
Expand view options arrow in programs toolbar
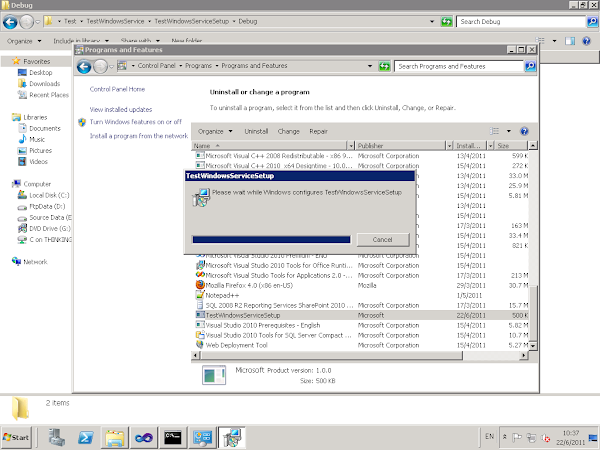pyautogui.click(x=509, y=131)
